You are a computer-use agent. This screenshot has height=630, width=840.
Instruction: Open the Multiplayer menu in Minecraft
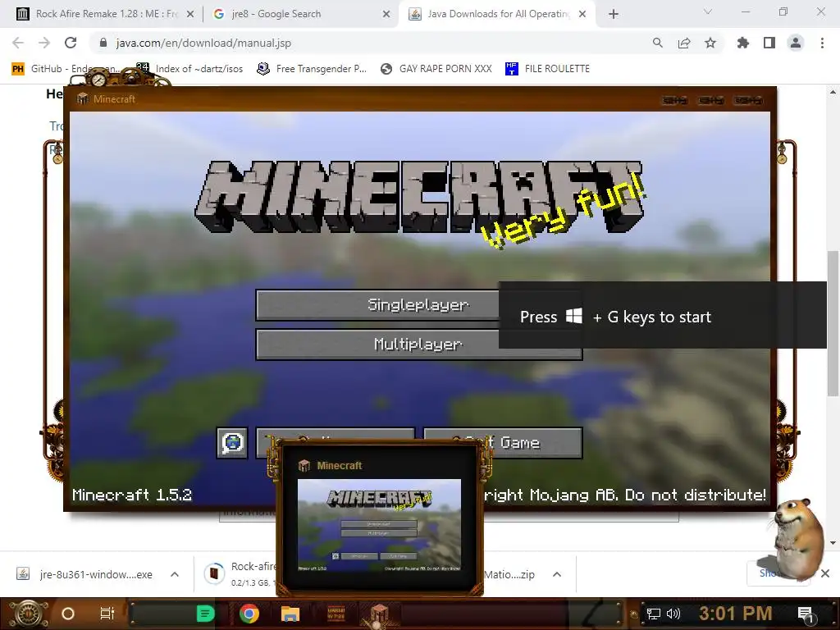click(418, 344)
